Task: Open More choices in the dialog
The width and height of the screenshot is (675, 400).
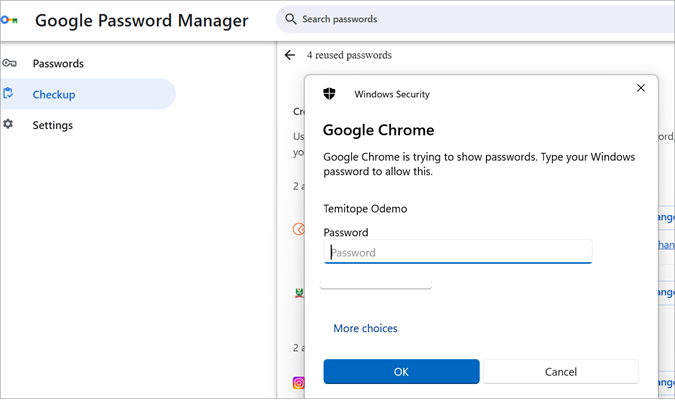Action: pyautogui.click(x=365, y=328)
